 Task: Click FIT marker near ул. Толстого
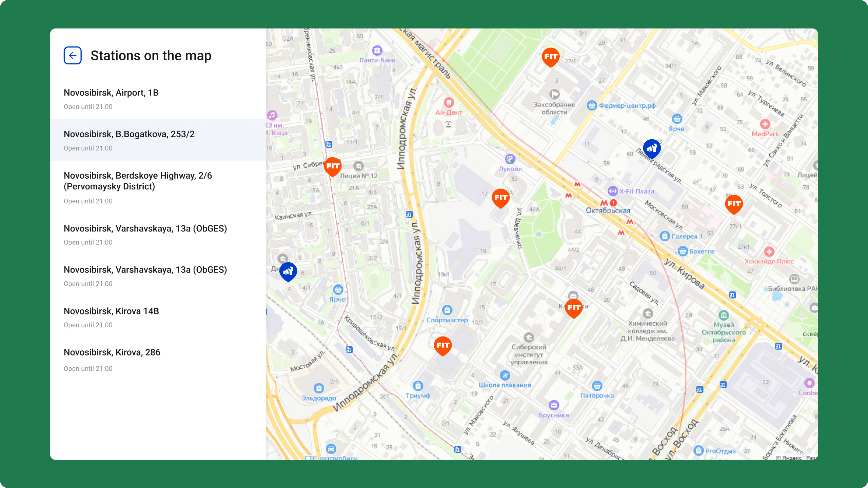(734, 204)
